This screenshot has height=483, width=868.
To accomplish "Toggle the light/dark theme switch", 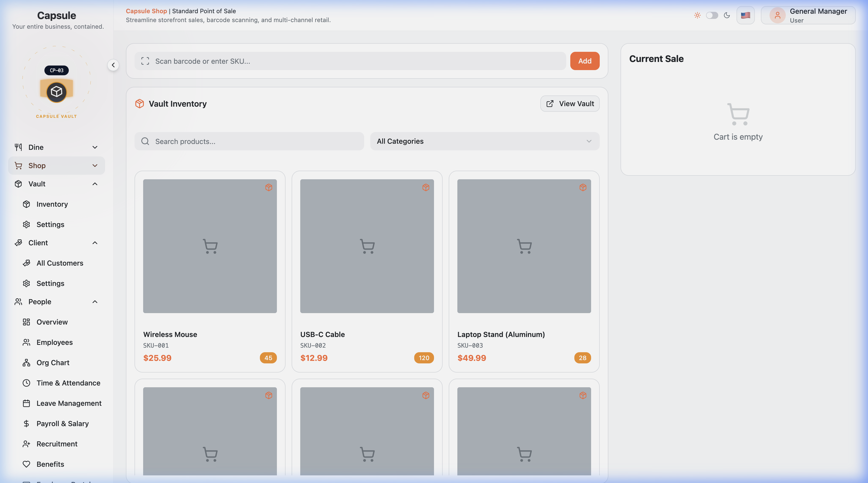I will tap(712, 15).
